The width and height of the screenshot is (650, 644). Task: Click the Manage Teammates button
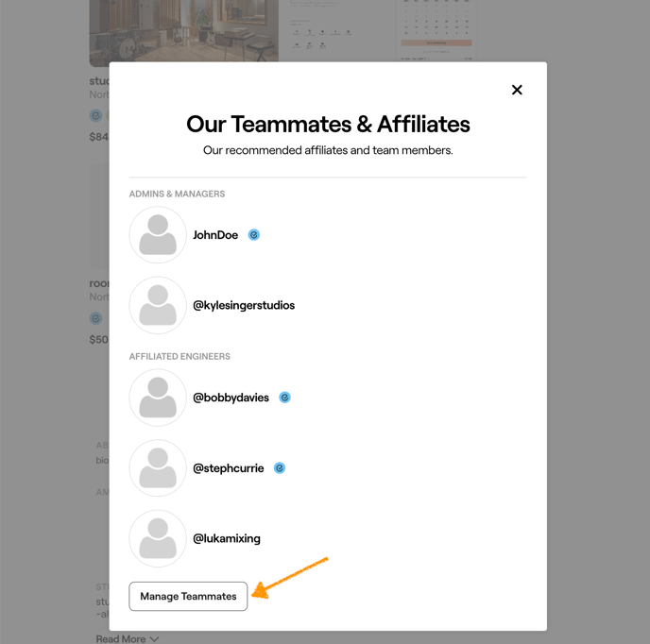(188, 596)
